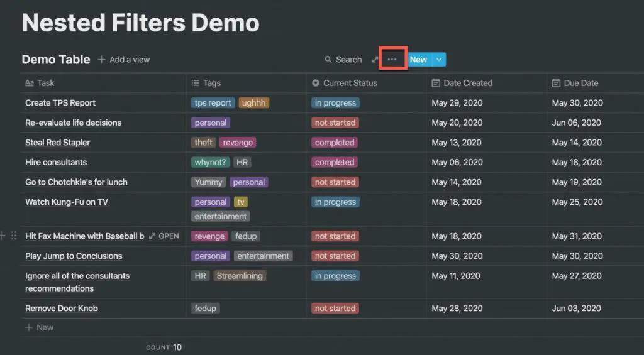The height and width of the screenshot is (355, 644).
Task: Click the red 'not started' tag for Remove Door Knob
Action: click(x=335, y=309)
